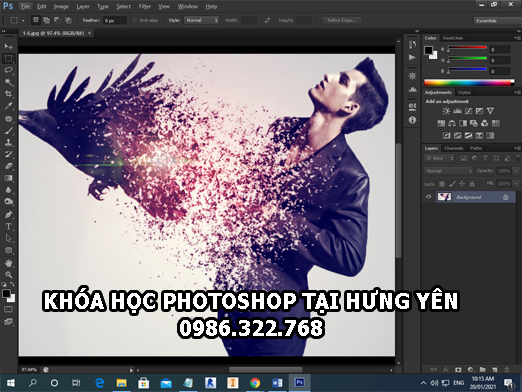Toggle New selection mode button
The width and height of the screenshot is (522, 392).
(35, 20)
